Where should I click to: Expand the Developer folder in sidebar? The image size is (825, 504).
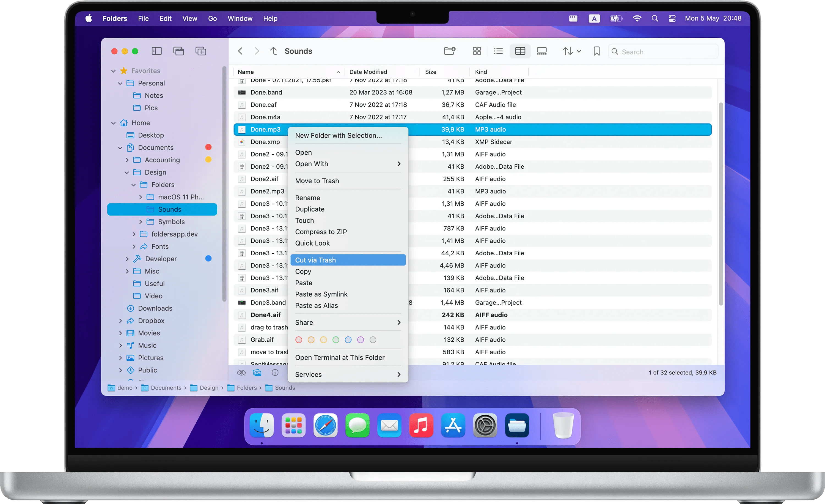(x=128, y=259)
